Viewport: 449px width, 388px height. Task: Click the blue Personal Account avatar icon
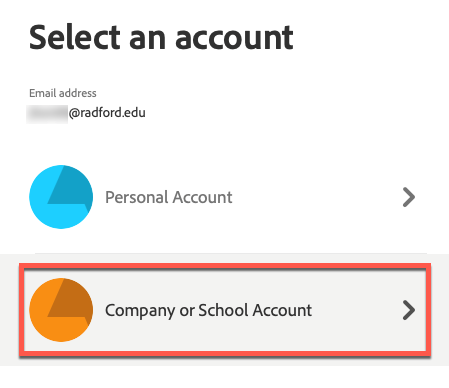coord(61,197)
